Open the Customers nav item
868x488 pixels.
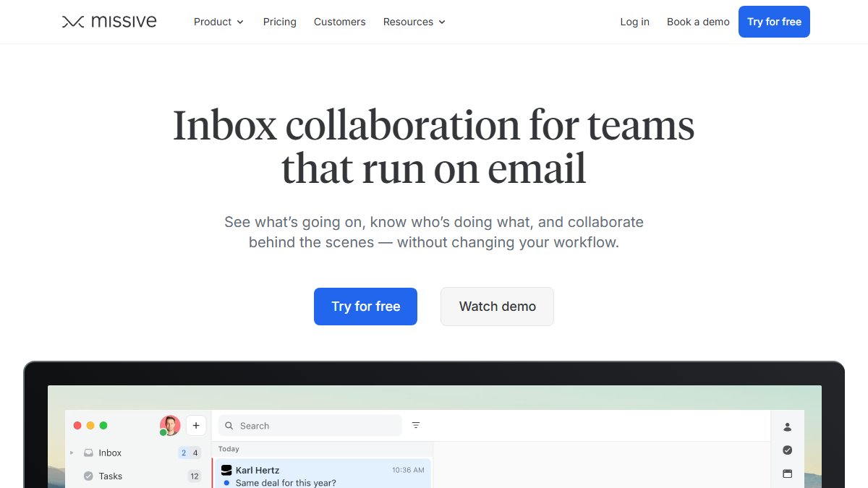tap(340, 22)
